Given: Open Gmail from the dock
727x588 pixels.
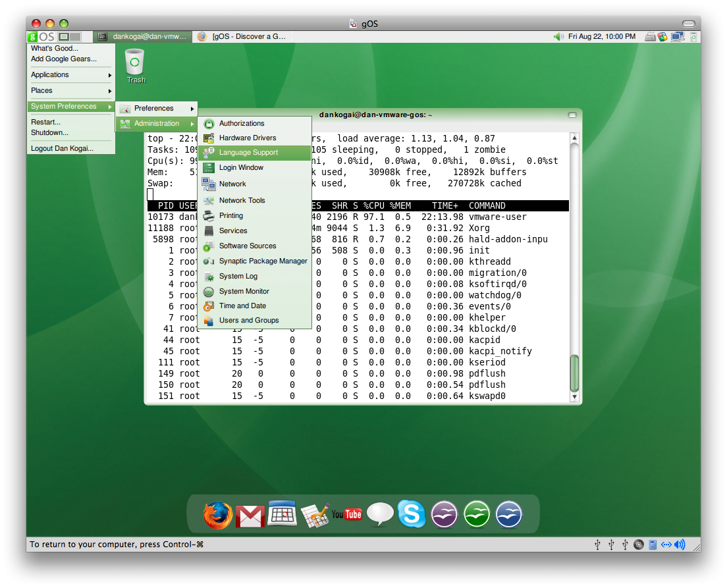Looking at the screenshot, I should (x=250, y=516).
